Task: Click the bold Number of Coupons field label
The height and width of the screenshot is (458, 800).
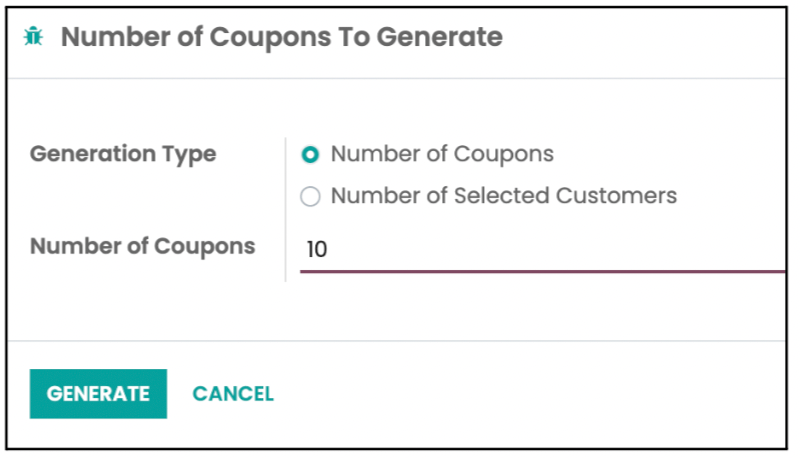Action: (143, 246)
